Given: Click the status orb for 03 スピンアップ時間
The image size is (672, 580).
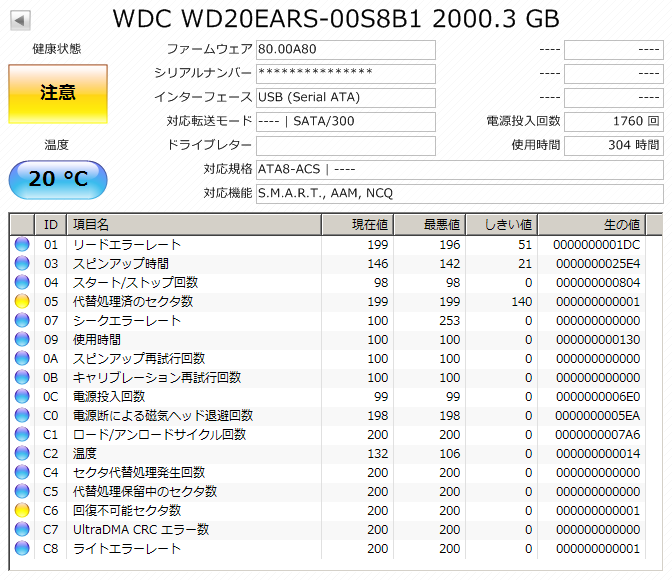Looking at the screenshot, I should [22, 263].
